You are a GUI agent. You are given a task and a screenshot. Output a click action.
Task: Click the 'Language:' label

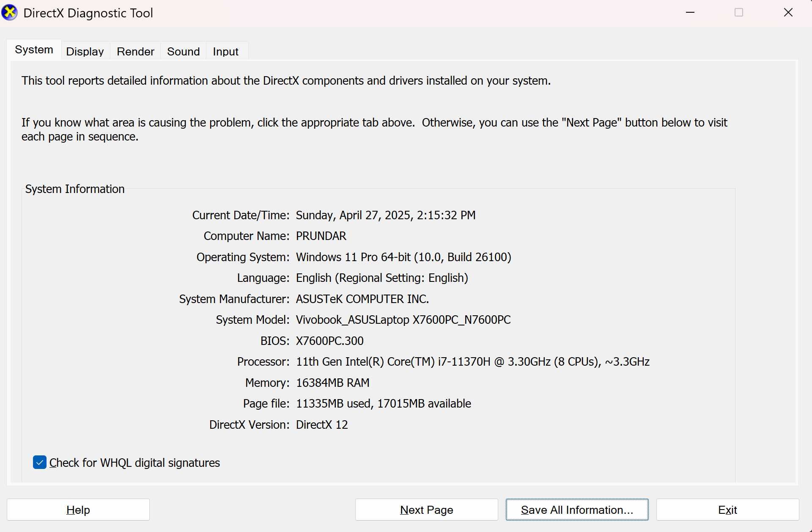coord(263,278)
